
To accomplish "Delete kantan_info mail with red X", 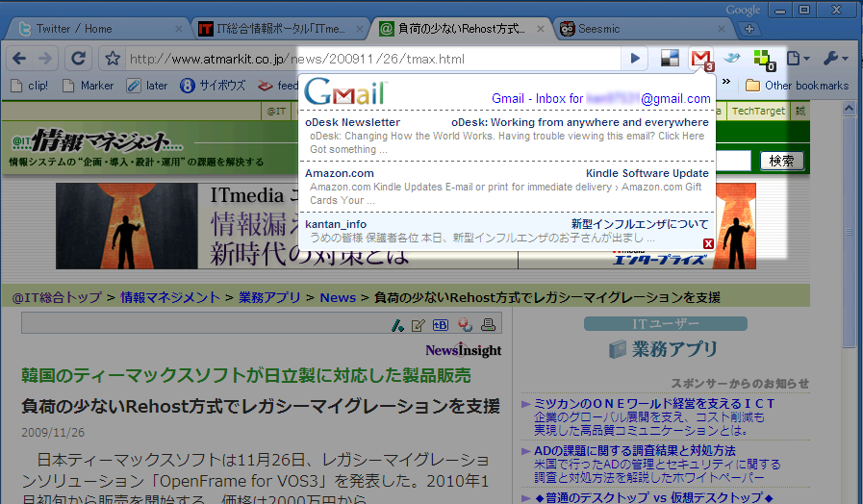I will (708, 243).
